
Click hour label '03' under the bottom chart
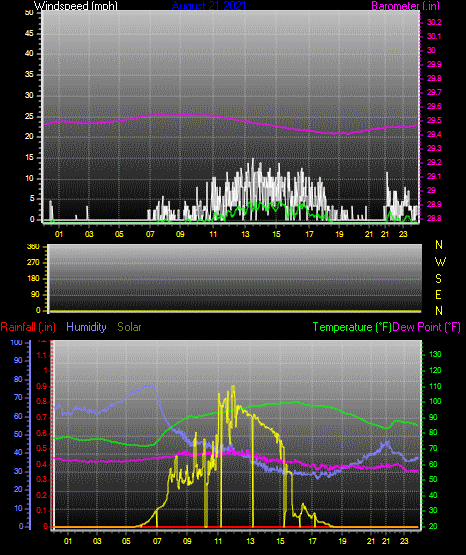(x=97, y=541)
